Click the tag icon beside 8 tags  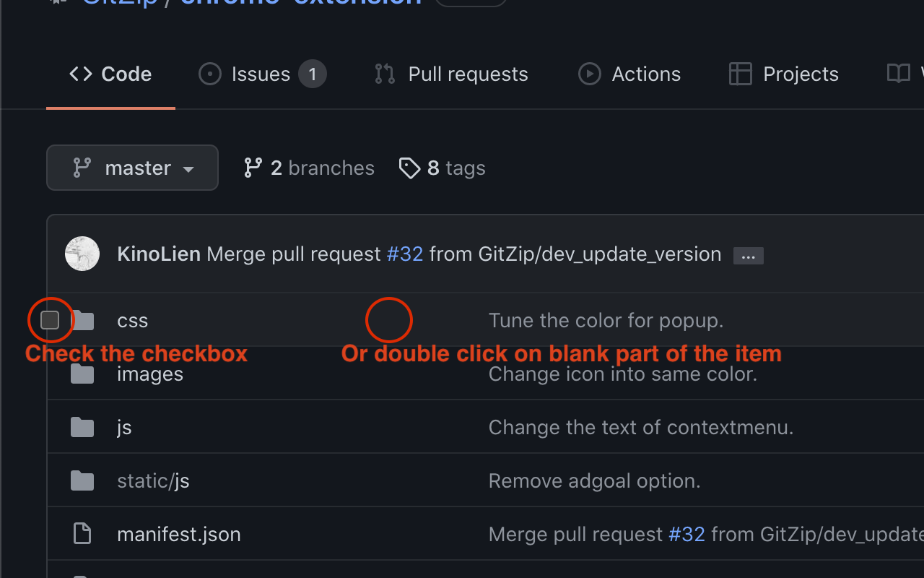410,168
